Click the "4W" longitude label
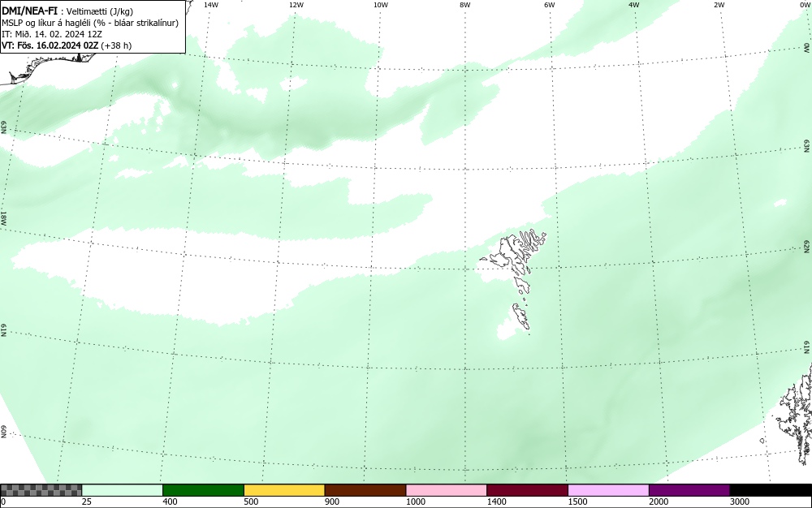This screenshot has width=812, height=508. pos(634,5)
